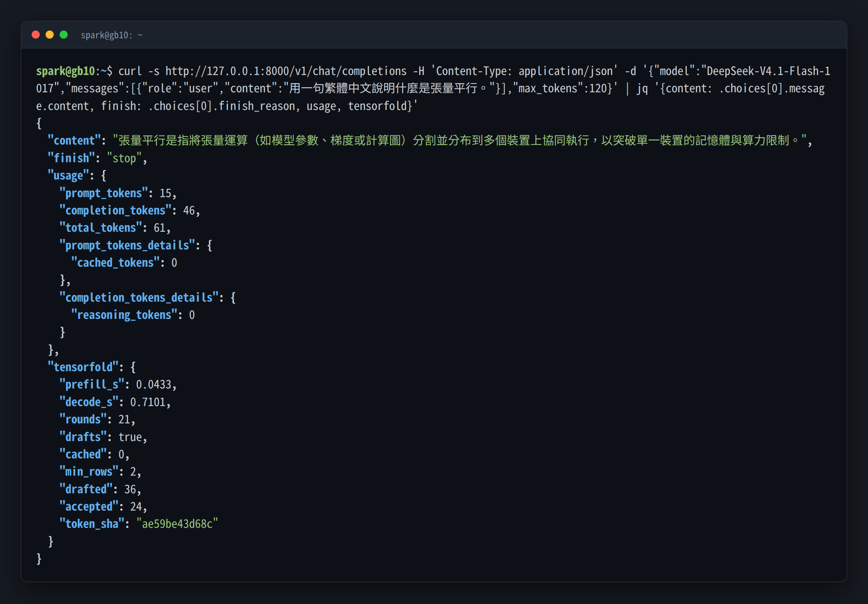
Task: Click the "decode_s": 0.7101 line
Action: [115, 402]
